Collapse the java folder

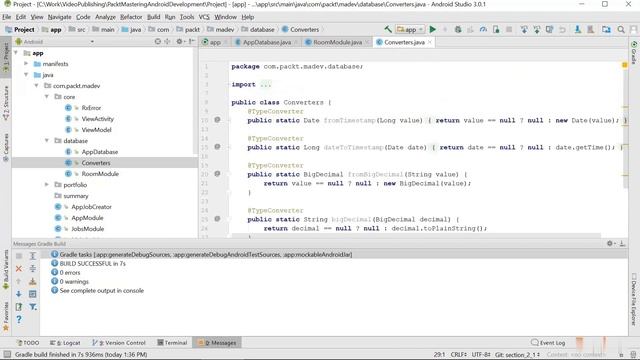pos(26,75)
